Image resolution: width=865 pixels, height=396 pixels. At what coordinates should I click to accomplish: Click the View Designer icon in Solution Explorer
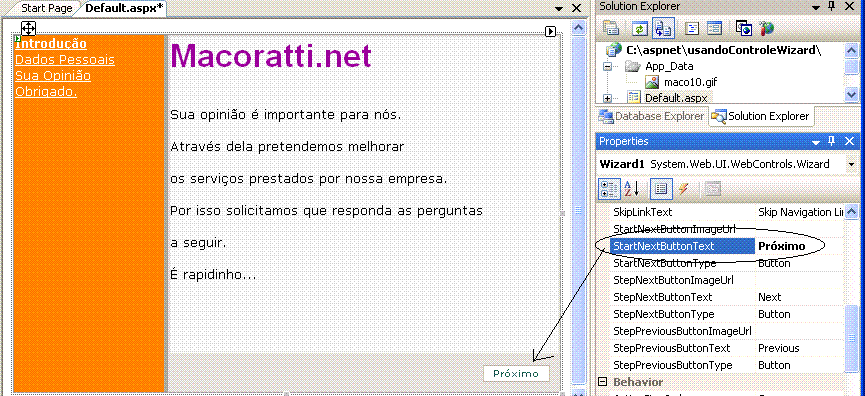click(715, 28)
